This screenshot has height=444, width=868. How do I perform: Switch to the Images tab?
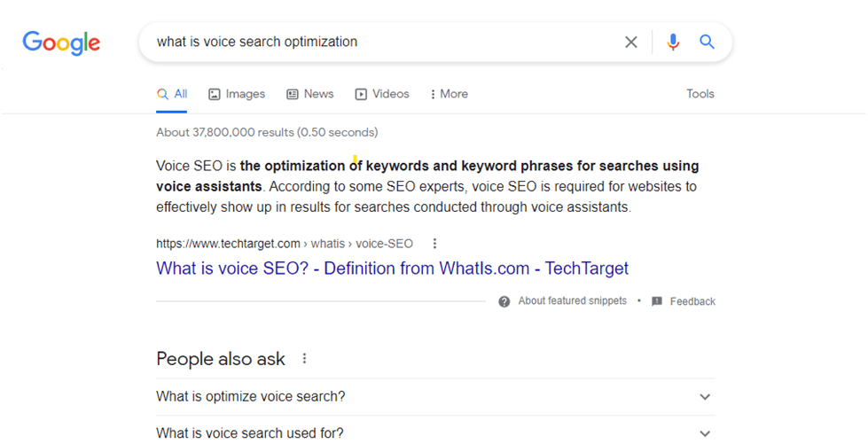(x=237, y=94)
